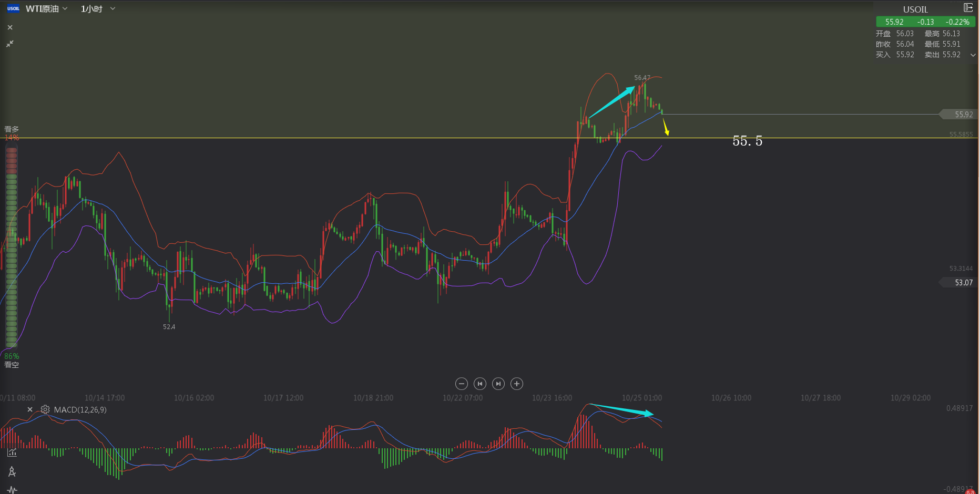The height and width of the screenshot is (494, 980).
Task: Remove the MACD indicator with its X
Action: coord(30,409)
